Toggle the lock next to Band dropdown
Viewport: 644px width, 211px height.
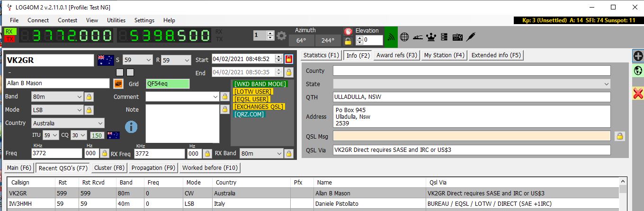[89, 97]
